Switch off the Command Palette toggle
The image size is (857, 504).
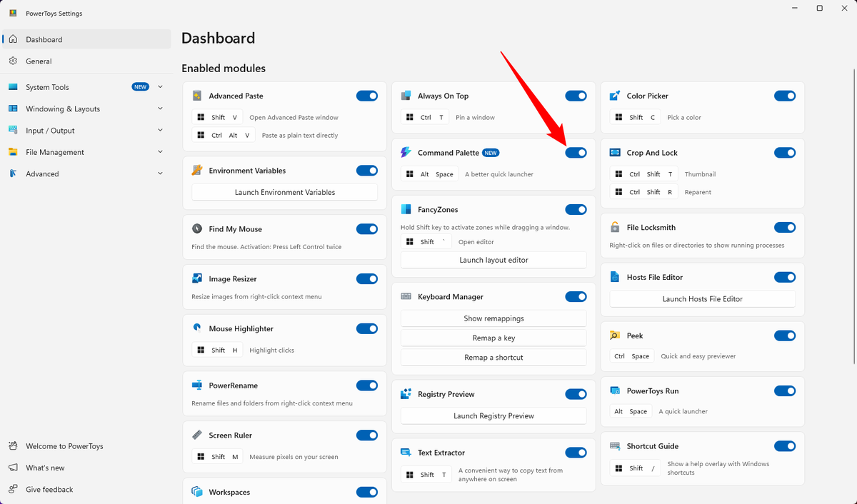click(576, 153)
